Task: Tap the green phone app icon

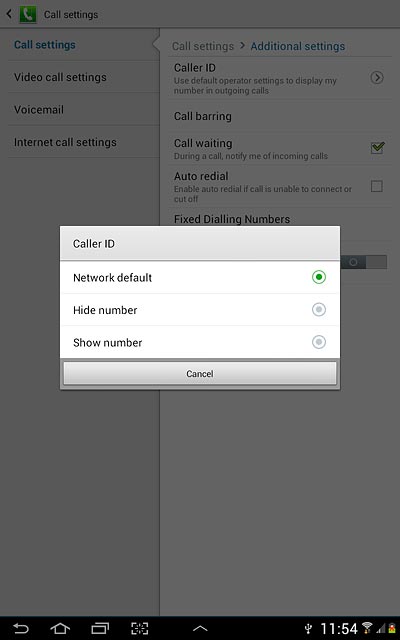Action: (x=28, y=15)
